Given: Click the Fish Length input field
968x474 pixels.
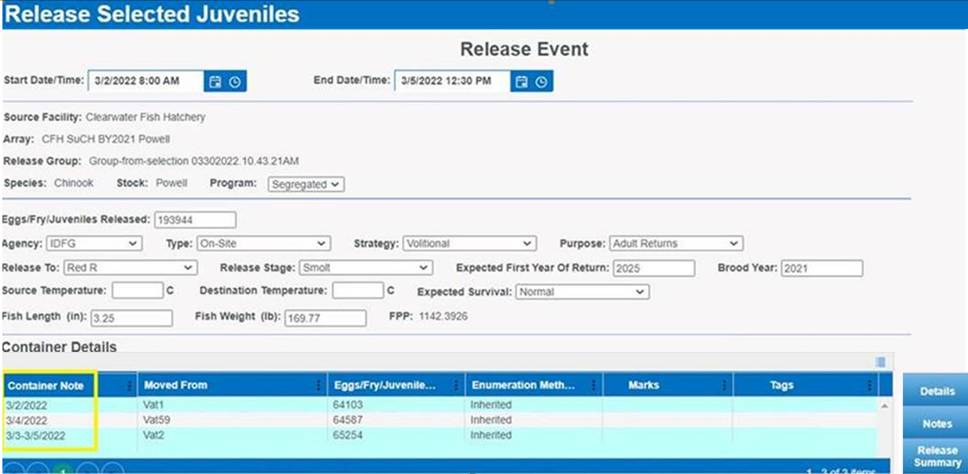Looking at the screenshot, I should (131, 318).
